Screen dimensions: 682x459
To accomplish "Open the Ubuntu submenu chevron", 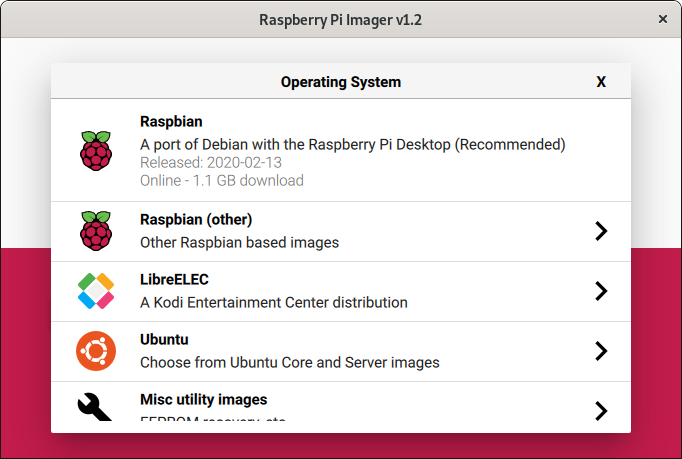I will 600,351.
